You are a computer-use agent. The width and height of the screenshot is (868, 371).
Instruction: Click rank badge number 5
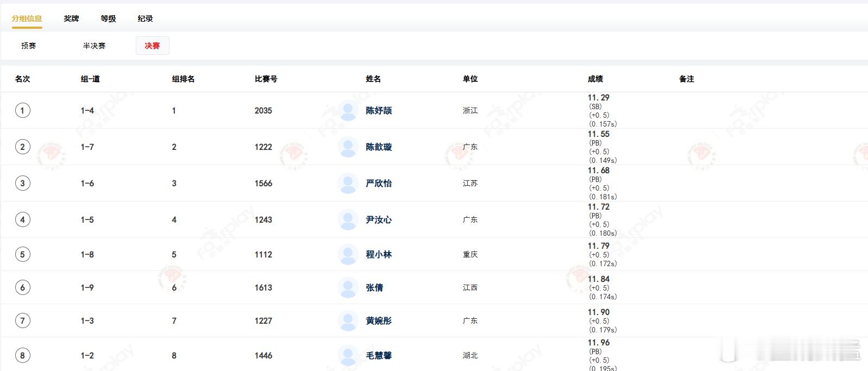click(22, 254)
